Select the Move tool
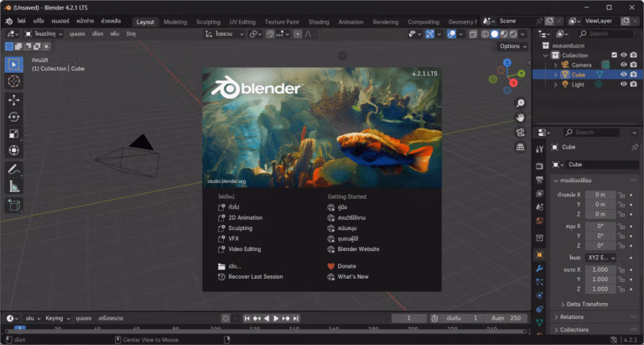This screenshot has width=644, height=345. tap(14, 100)
